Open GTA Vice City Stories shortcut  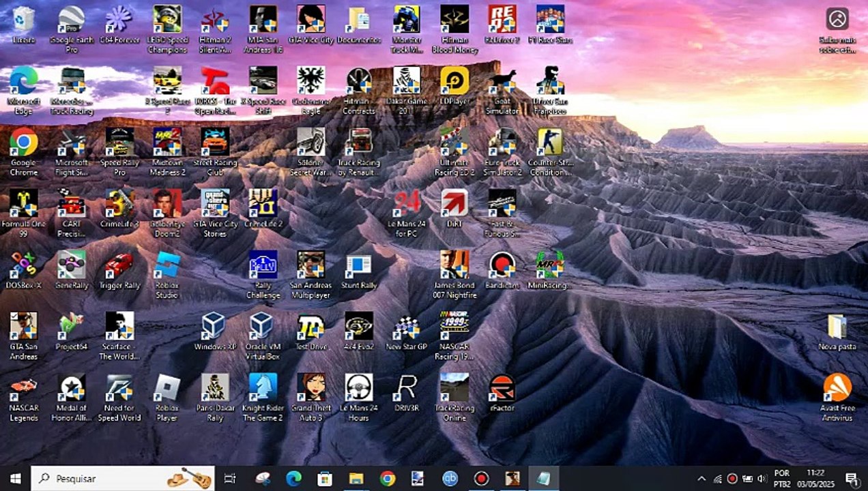(x=215, y=213)
